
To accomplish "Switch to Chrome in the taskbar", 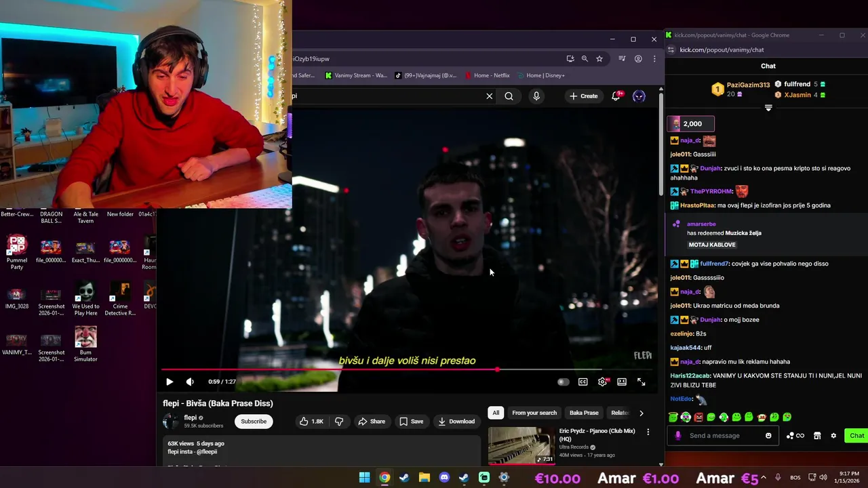I will click(384, 478).
